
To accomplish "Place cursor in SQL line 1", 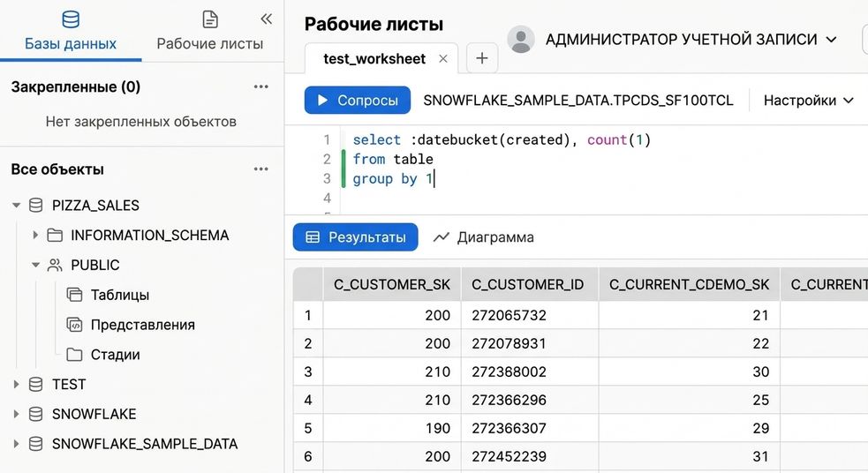I will [x=502, y=140].
